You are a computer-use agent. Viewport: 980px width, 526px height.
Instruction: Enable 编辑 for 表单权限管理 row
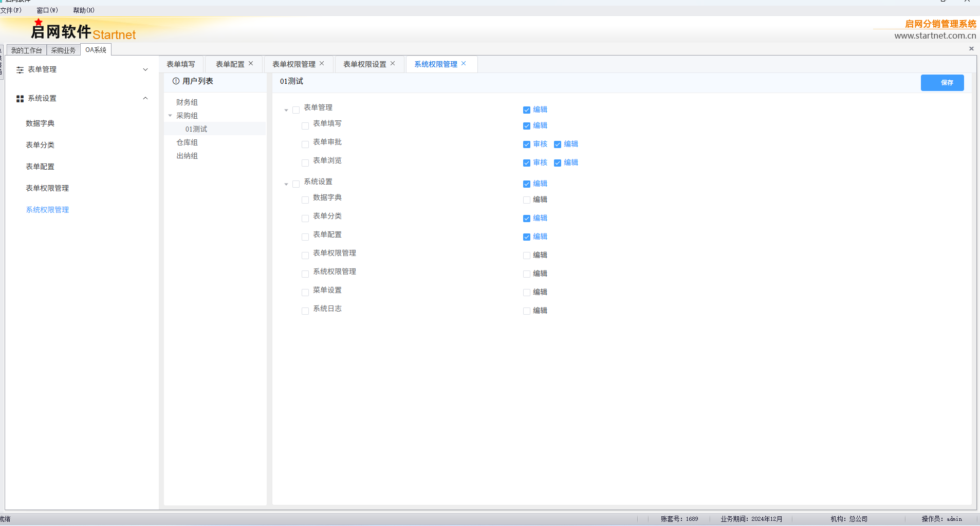[x=527, y=256]
